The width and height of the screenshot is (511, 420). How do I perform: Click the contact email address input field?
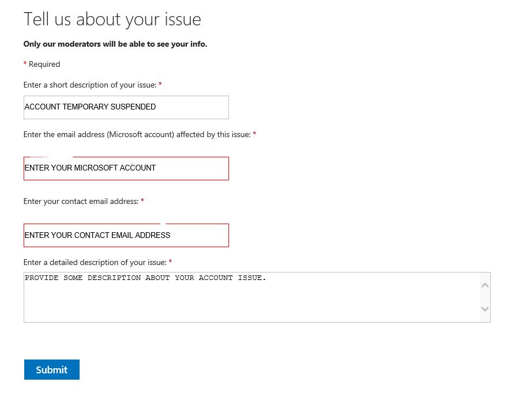pyautogui.click(x=126, y=235)
